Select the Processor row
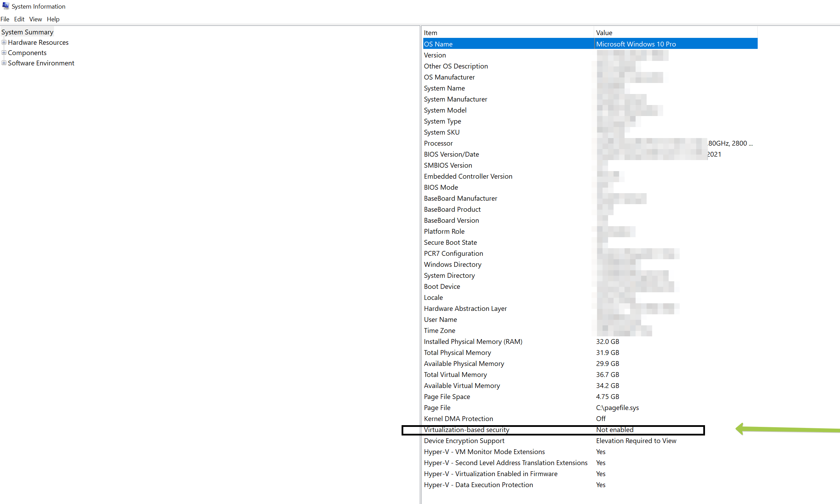This screenshot has height=504, width=840. pos(438,143)
